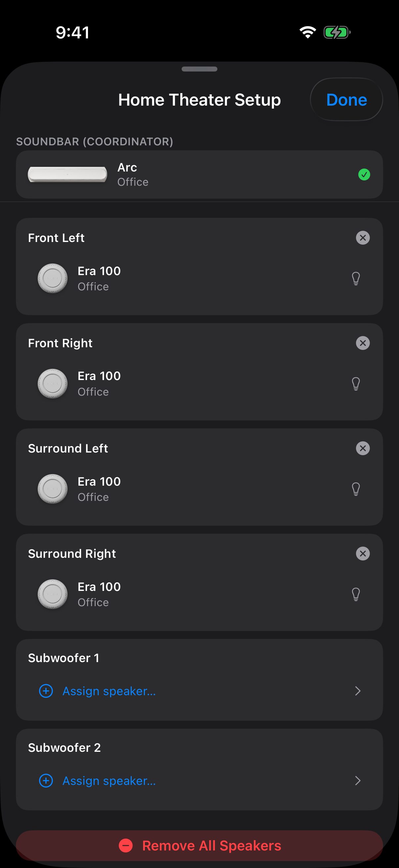
Task: Tap Remove All Speakers button
Action: (x=199, y=845)
